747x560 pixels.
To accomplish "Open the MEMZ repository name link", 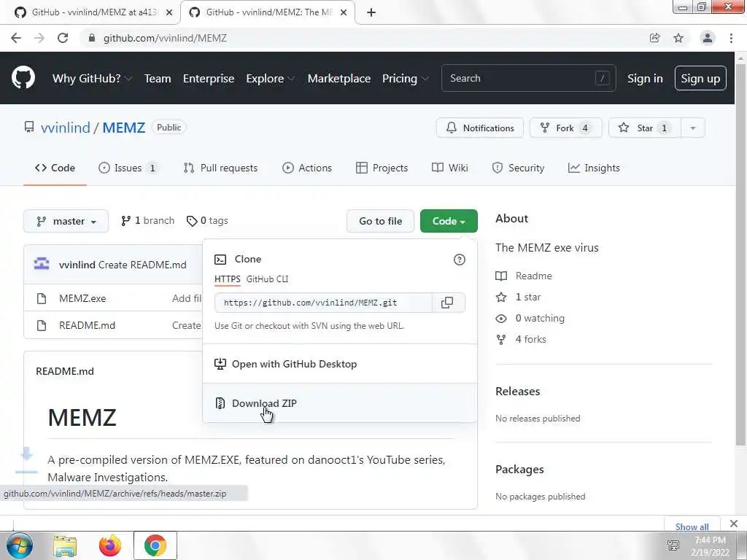I will coord(124,128).
